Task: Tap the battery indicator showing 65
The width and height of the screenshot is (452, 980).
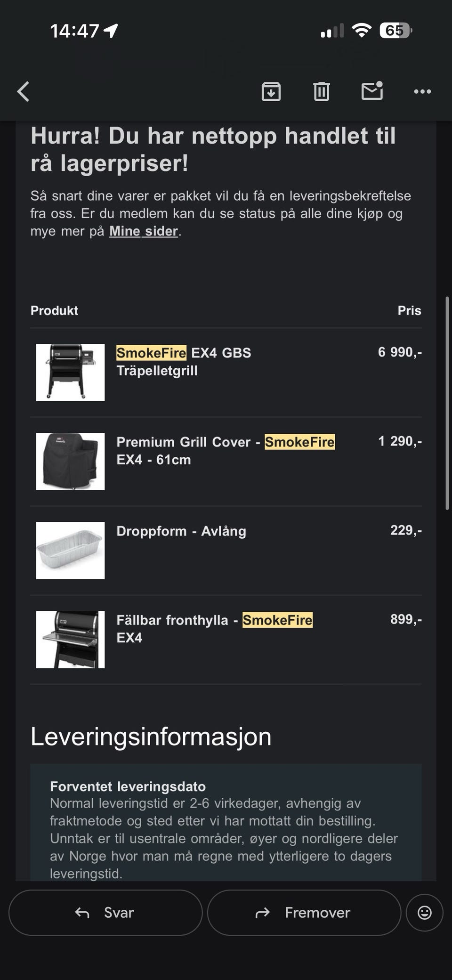Action: pos(395,31)
